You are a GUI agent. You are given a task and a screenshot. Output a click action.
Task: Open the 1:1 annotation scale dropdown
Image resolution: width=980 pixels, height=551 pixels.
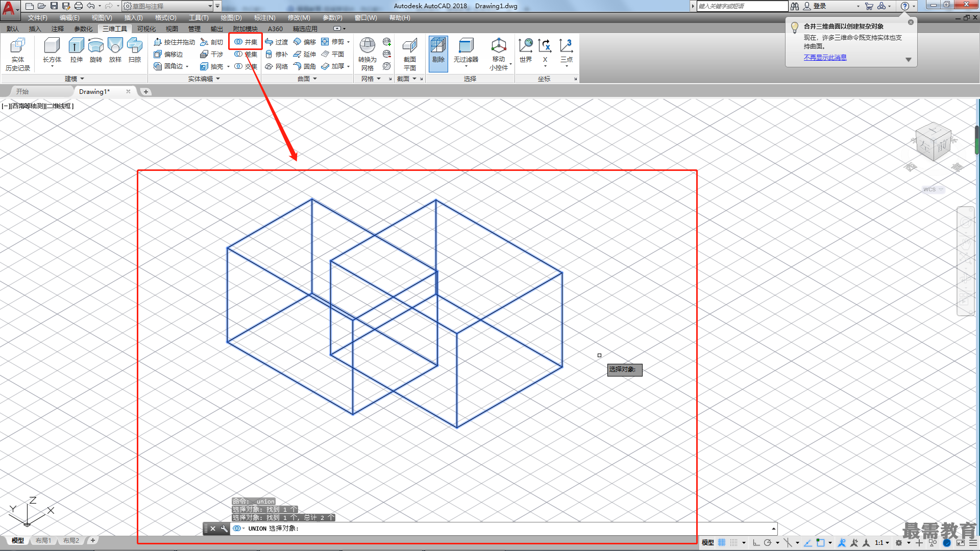(x=882, y=542)
